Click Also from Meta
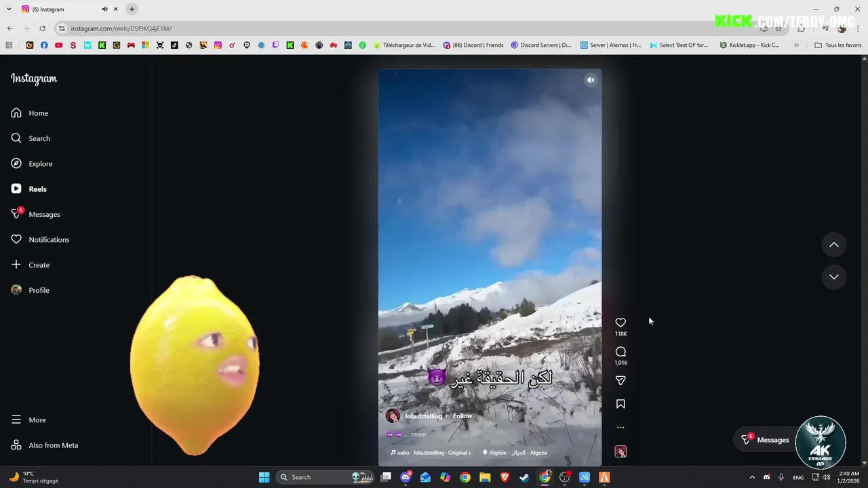Screen dimensions: 868x488 coord(45,445)
